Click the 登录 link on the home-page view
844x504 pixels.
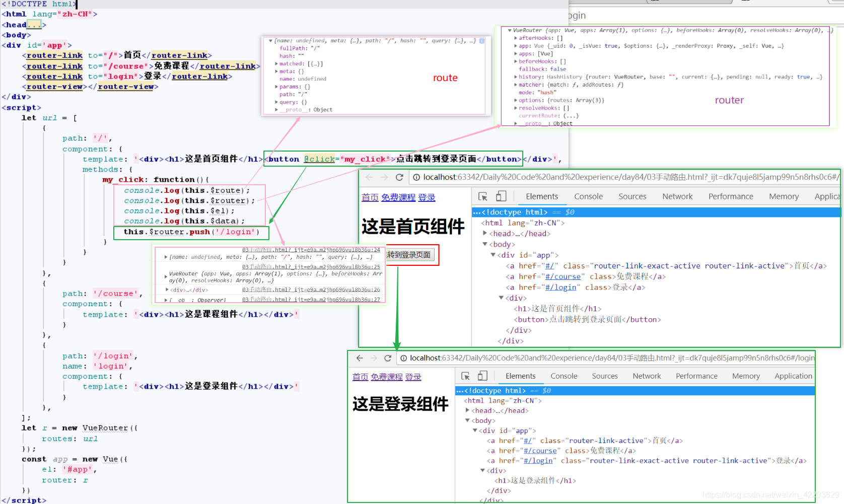pos(427,198)
